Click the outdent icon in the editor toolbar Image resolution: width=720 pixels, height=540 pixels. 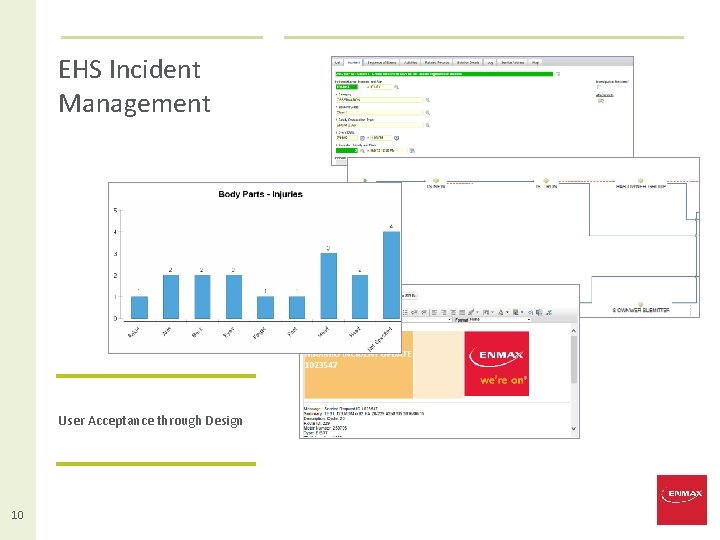(x=414, y=312)
